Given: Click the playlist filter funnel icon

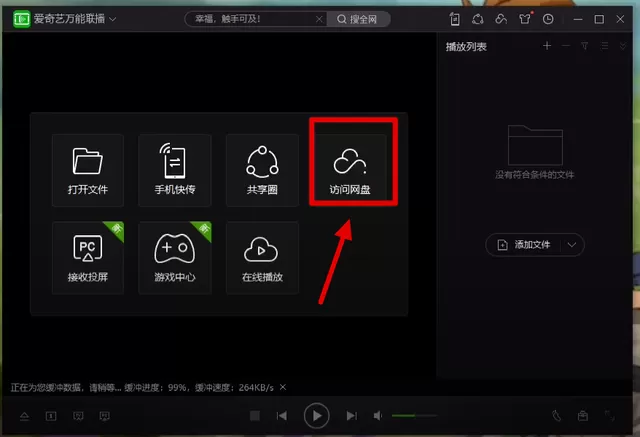Looking at the screenshot, I should click(x=584, y=46).
